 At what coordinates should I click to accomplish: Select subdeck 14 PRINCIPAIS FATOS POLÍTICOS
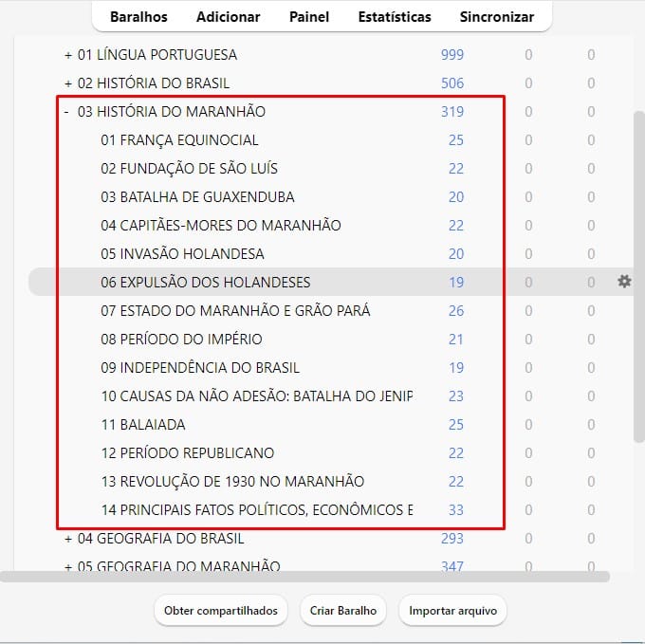click(x=257, y=509)
